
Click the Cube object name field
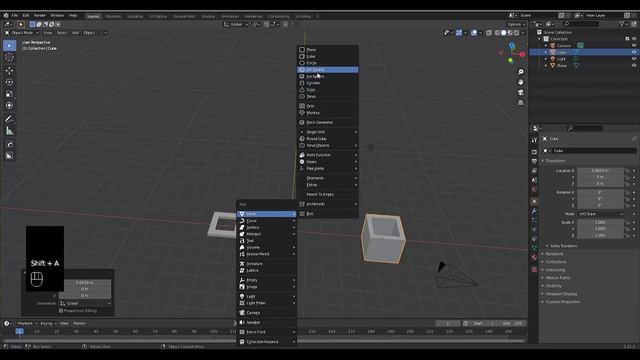pos(594,151)
